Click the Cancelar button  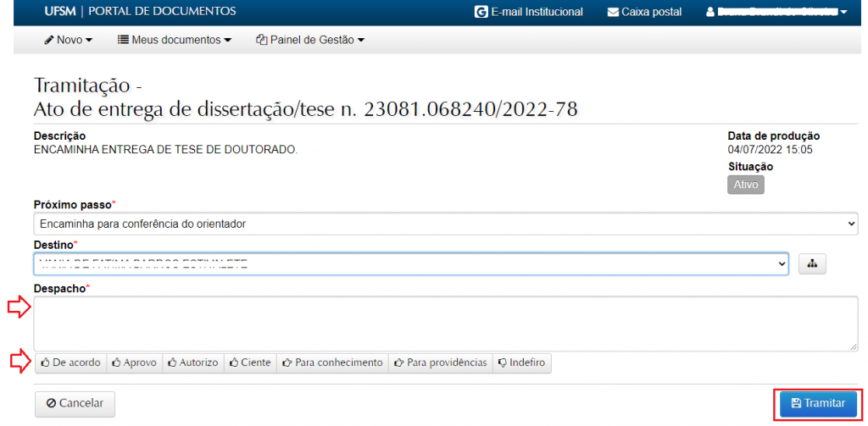75,403
